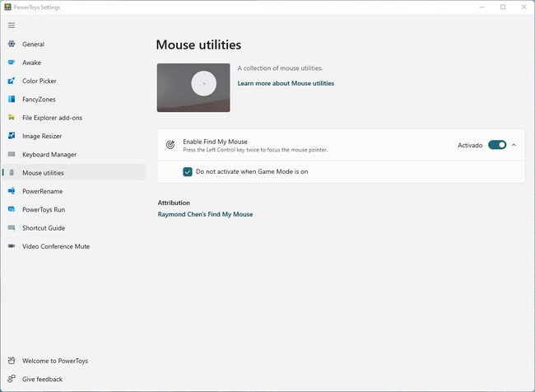Click the Awake coffee cup icon
Screen dimensions: 535x392
(x=12, y=62)
